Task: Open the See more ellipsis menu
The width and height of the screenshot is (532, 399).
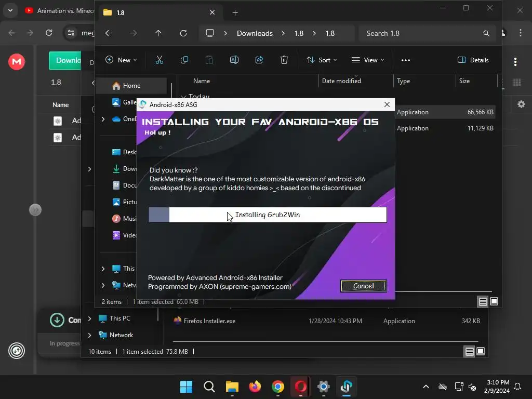Action: pos(405,60)
